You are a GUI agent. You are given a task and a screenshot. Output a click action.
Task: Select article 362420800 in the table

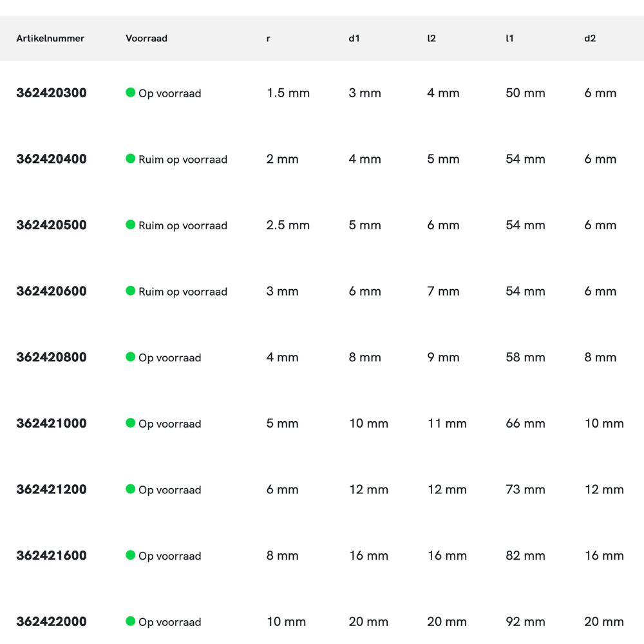tap(52, 357)
